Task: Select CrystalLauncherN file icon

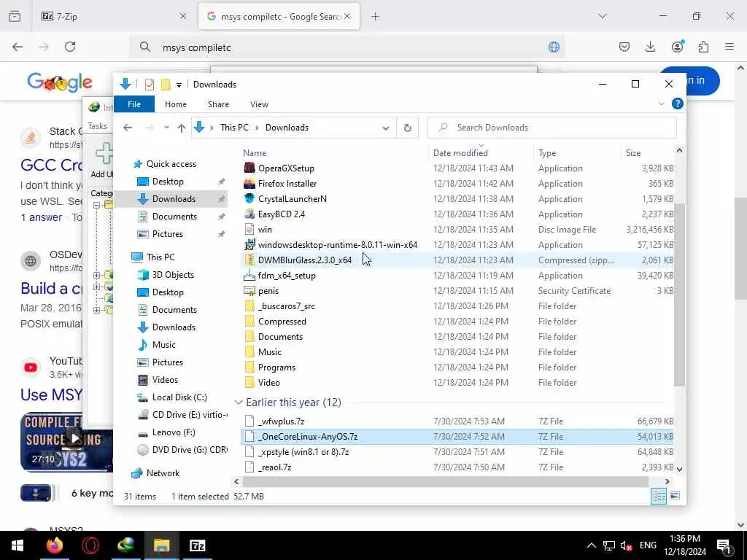Action: tap(249, 198)
